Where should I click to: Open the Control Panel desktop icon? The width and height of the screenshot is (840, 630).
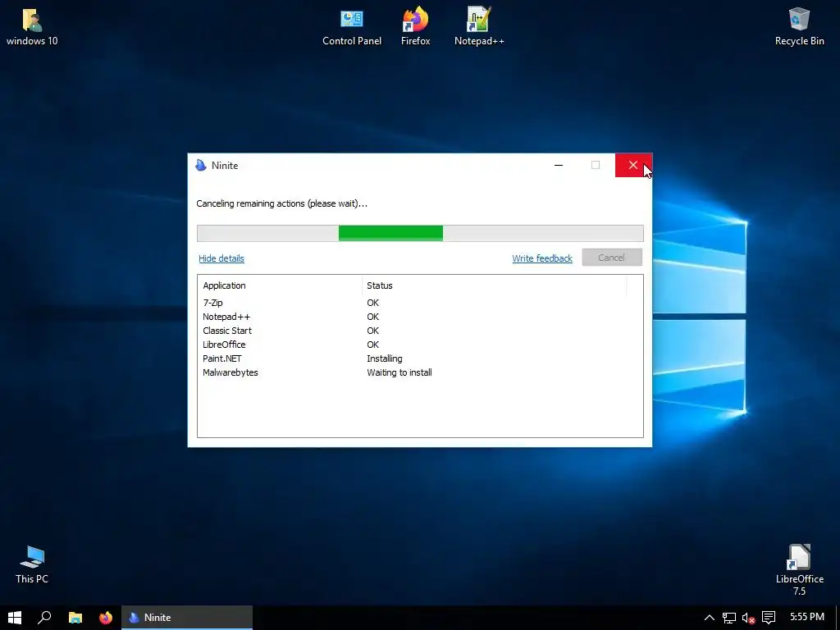(351, 26)
